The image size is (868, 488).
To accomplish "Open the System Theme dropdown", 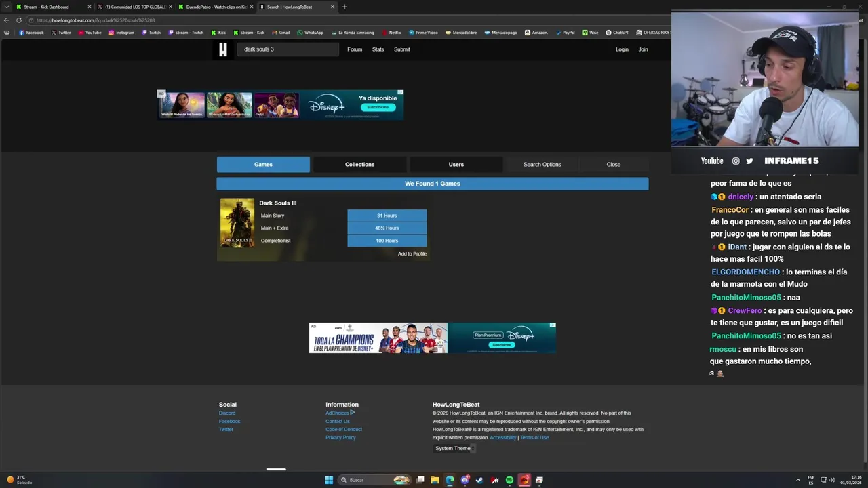I will pyautogui.click(x=455, y=448).
